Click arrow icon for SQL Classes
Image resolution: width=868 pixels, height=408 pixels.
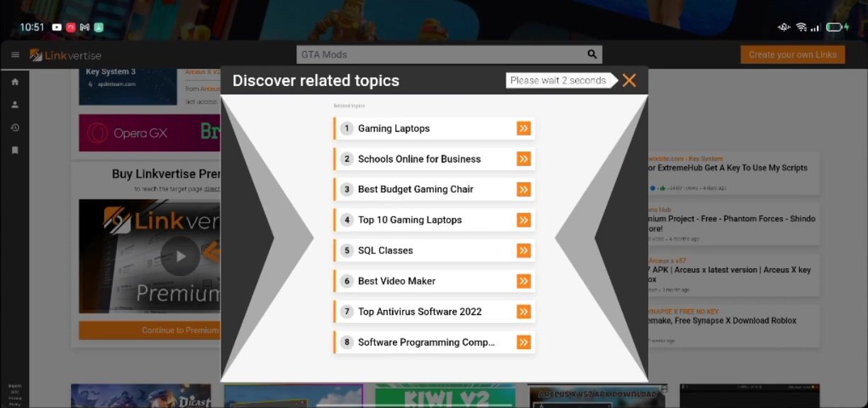pos(523,250)
